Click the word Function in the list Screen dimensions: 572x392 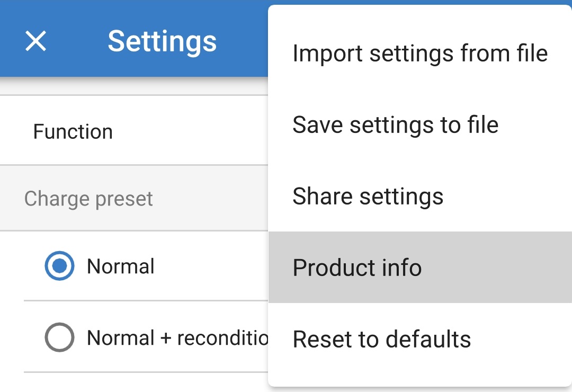coord(73,132)
